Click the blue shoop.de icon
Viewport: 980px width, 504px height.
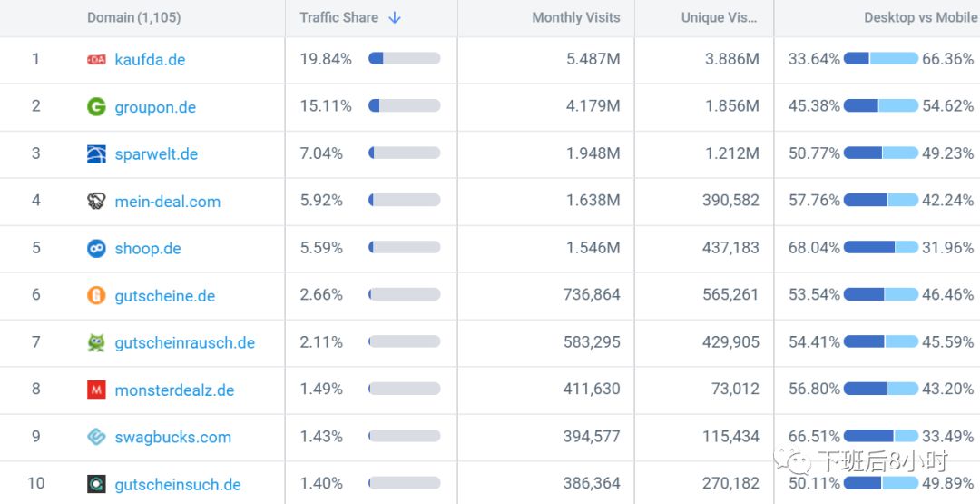96,249
